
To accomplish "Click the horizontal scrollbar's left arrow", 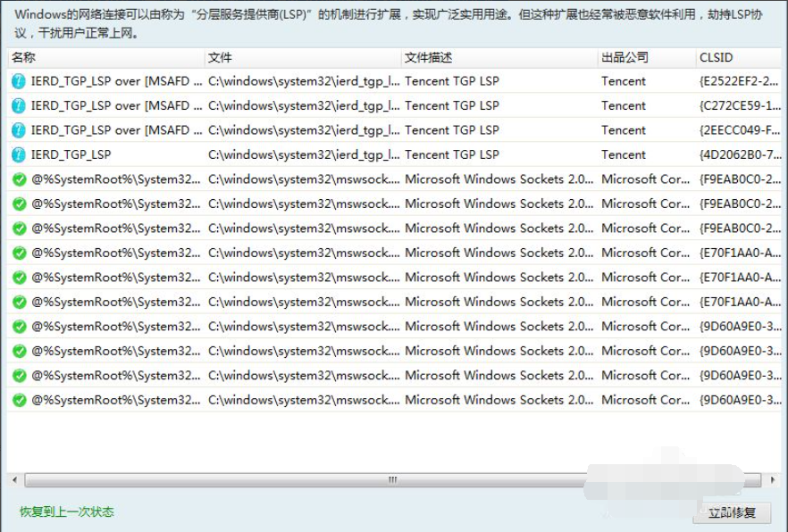I will (x=14, y=481).
